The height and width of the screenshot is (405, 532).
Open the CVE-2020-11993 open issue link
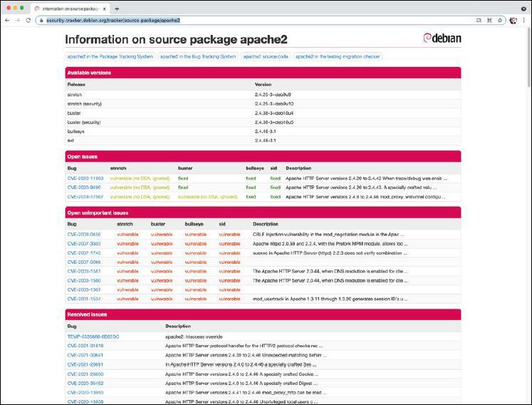point(85,178)
